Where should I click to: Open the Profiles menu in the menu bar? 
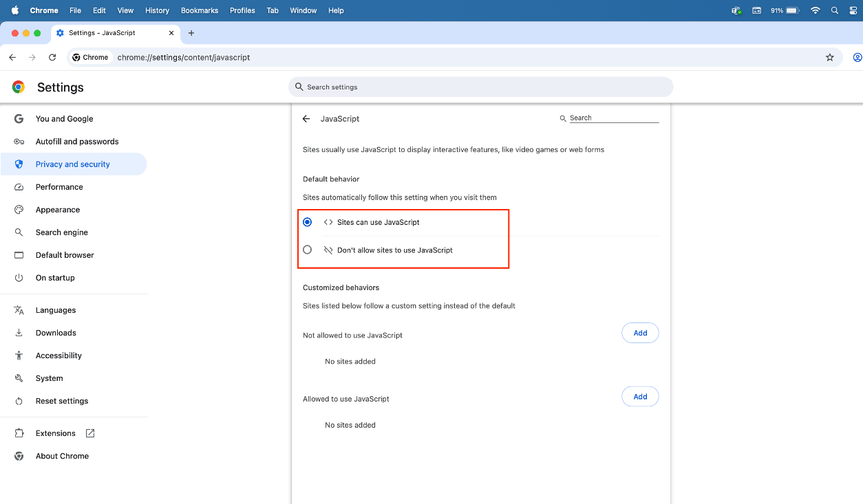click(242, 10)
